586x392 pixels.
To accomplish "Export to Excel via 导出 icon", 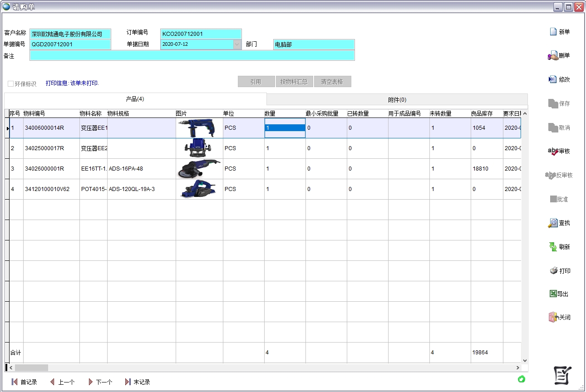I will click(x=553, y=294).
